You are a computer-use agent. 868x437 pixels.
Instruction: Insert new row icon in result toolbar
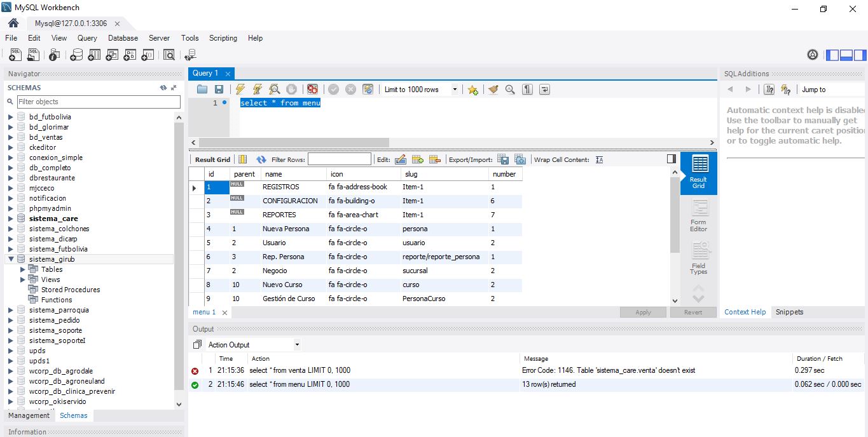418,159
